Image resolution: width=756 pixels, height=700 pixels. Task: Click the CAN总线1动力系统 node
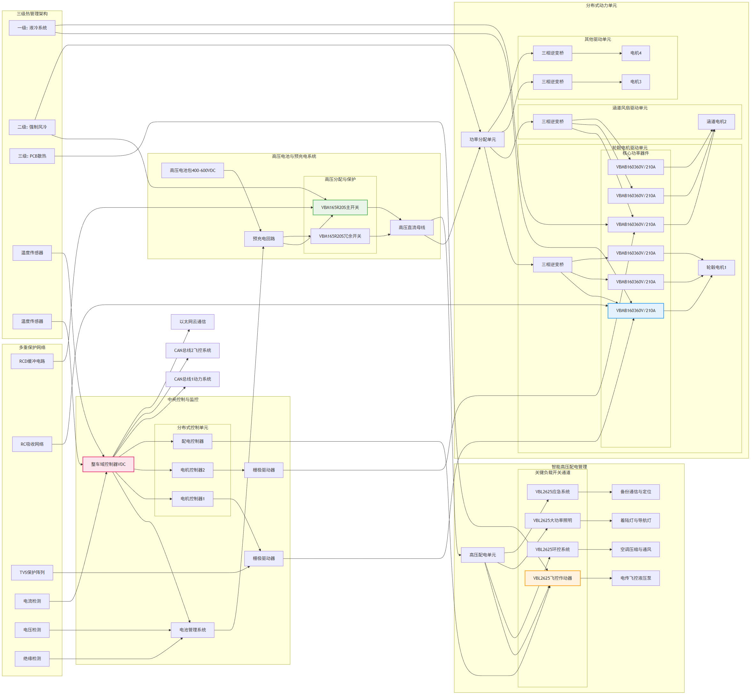[x=193, y=379]
